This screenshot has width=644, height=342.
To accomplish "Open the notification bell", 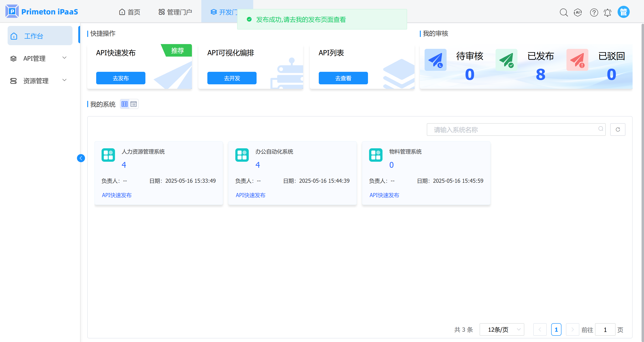I will coord(608,12).
